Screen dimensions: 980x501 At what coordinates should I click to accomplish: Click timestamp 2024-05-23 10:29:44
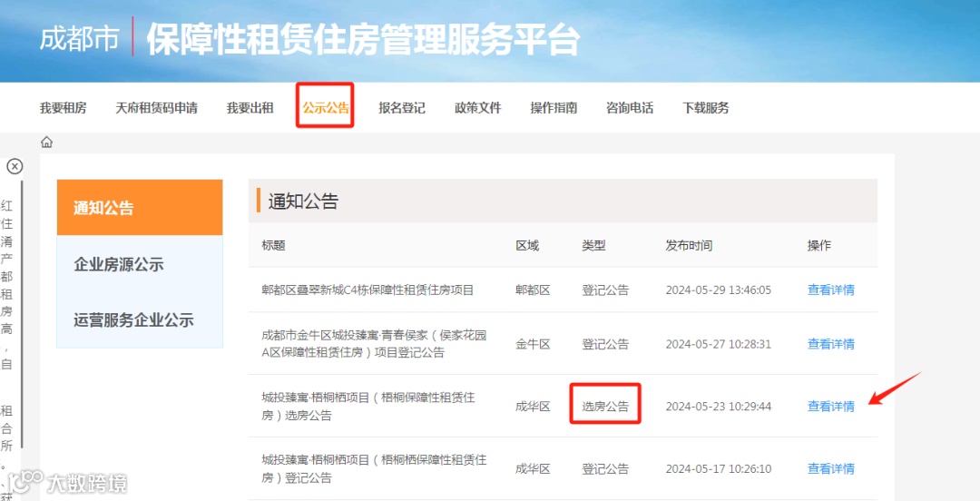point(718,407)
